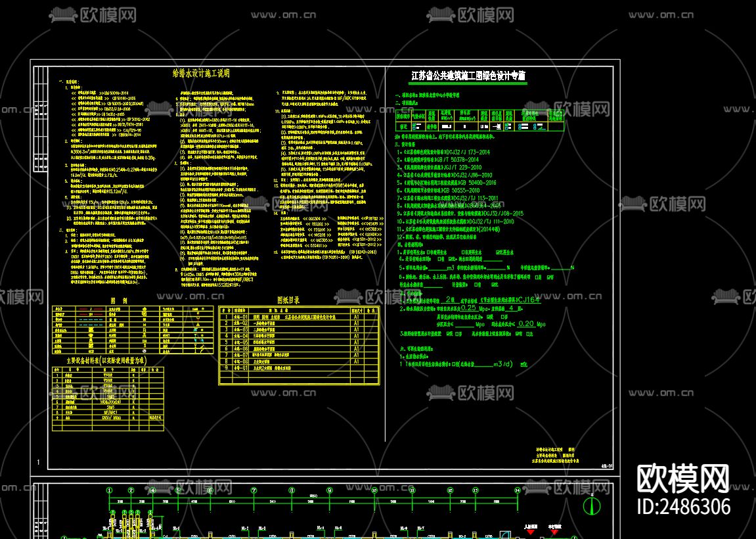The image size is (756, 539).
Task: Click row 1 水施-01 in the drawing list
Action: [299, 317]
